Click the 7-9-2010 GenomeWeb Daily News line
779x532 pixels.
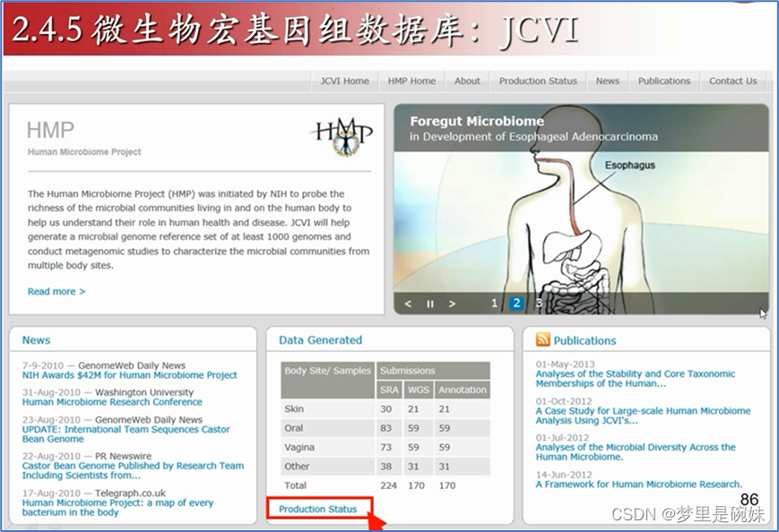point(104,365)
